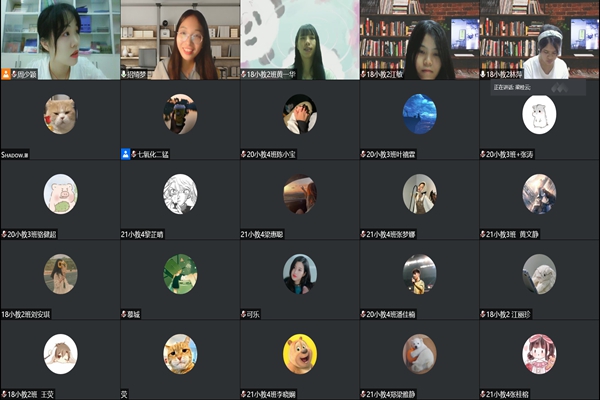This screenshot has height=400, width=600.
Task: Click the muted mic icon beside 18小教2班黄一华
Action: click(x=243, y=74)
